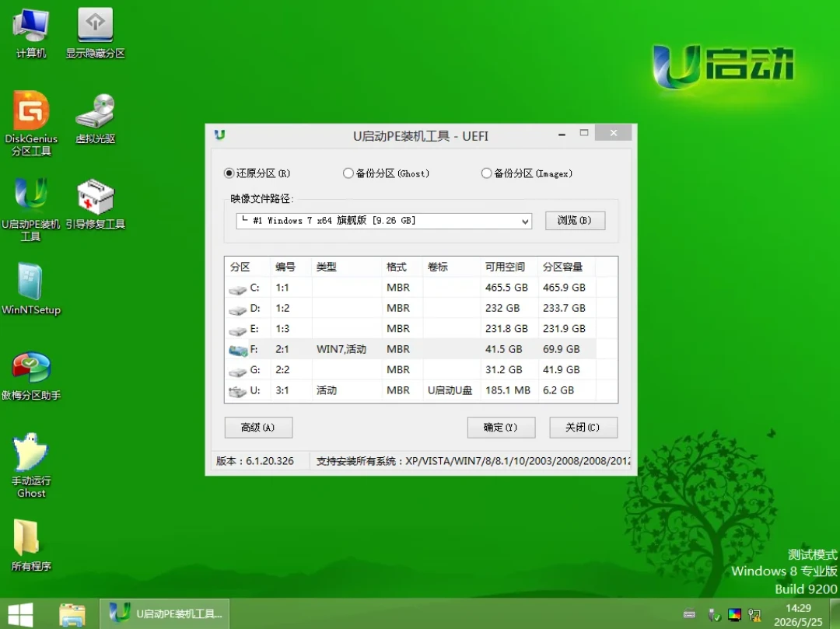Click the U启动PE装机工具 desktop shortcut

[x=31, y=209]
